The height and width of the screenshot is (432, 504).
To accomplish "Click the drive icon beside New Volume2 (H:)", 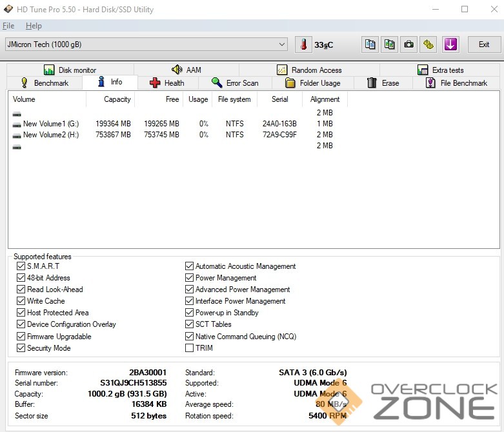I will click(17, 135).
